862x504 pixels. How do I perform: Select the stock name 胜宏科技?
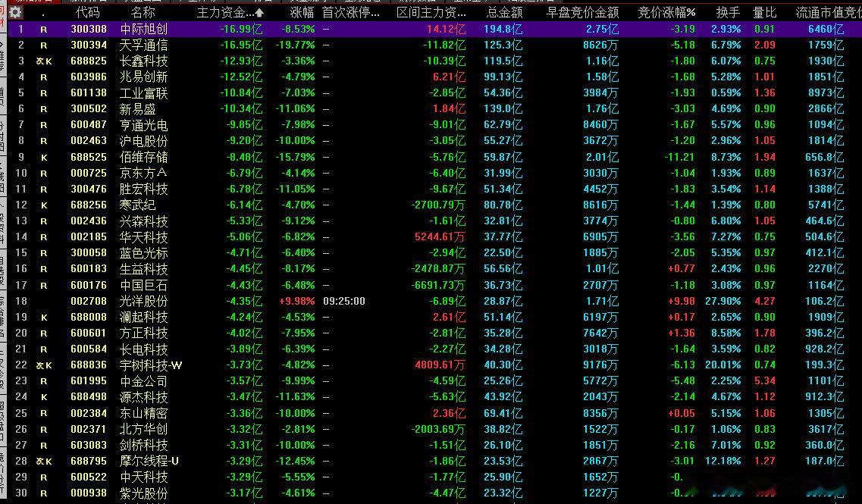143,189
